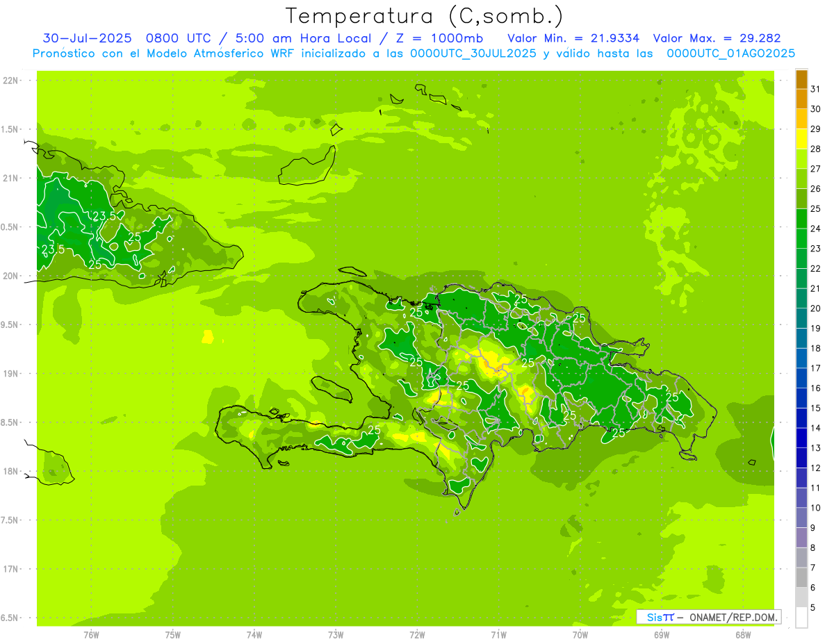This screenshot has height=644, width=834.
Task: Select the date text '30-Jul-2025'
Action: pos(87,38)
